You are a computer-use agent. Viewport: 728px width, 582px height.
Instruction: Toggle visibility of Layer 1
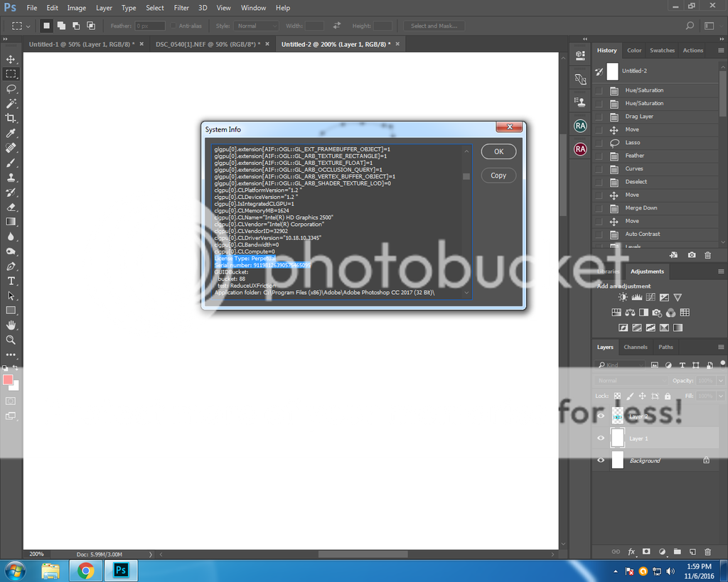point(601,438)
